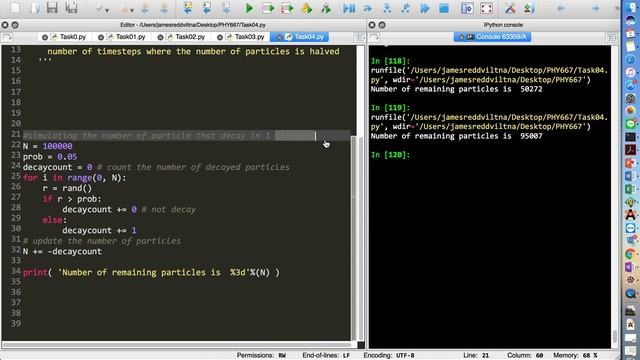Click the console output value 50272
This screenshot has height=360, width=640.
pos(531,89)
